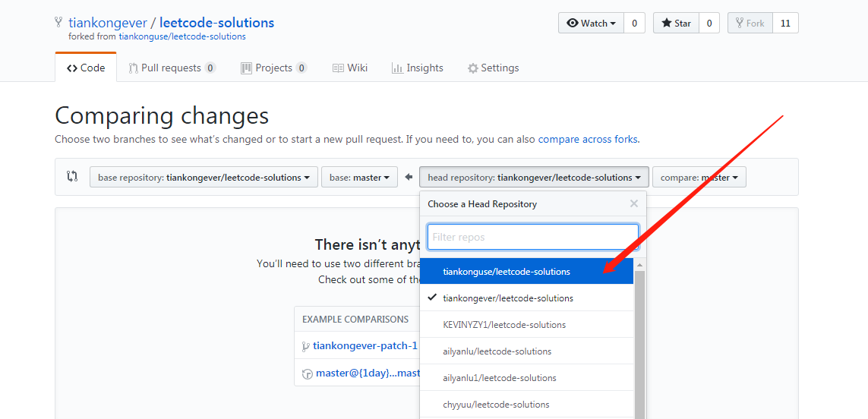Click the compare across forks link
Viewport: 868px width, 419px height.
point(588,140)
